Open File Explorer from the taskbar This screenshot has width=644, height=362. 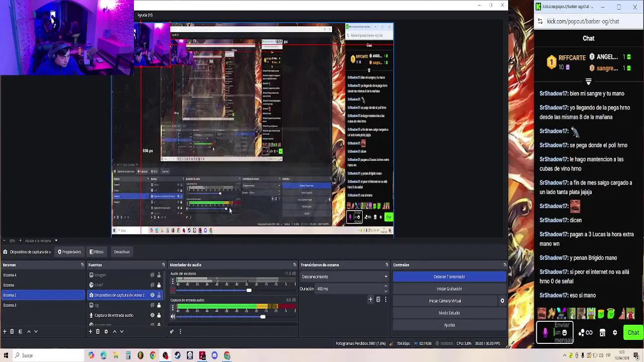[116, 355]
